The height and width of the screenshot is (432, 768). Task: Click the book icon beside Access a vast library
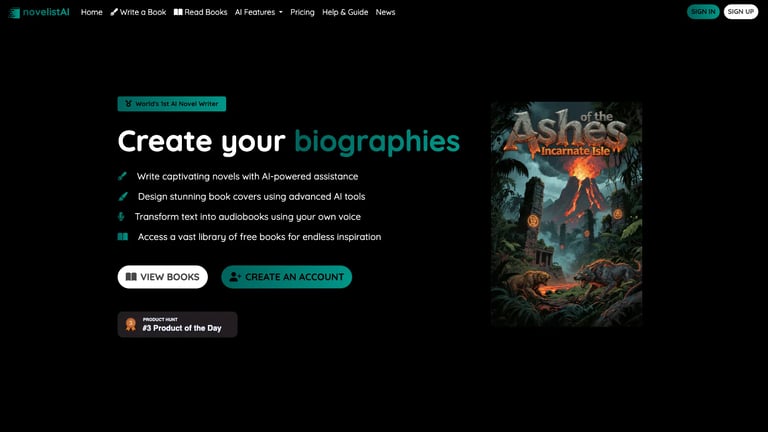(123, 237)
